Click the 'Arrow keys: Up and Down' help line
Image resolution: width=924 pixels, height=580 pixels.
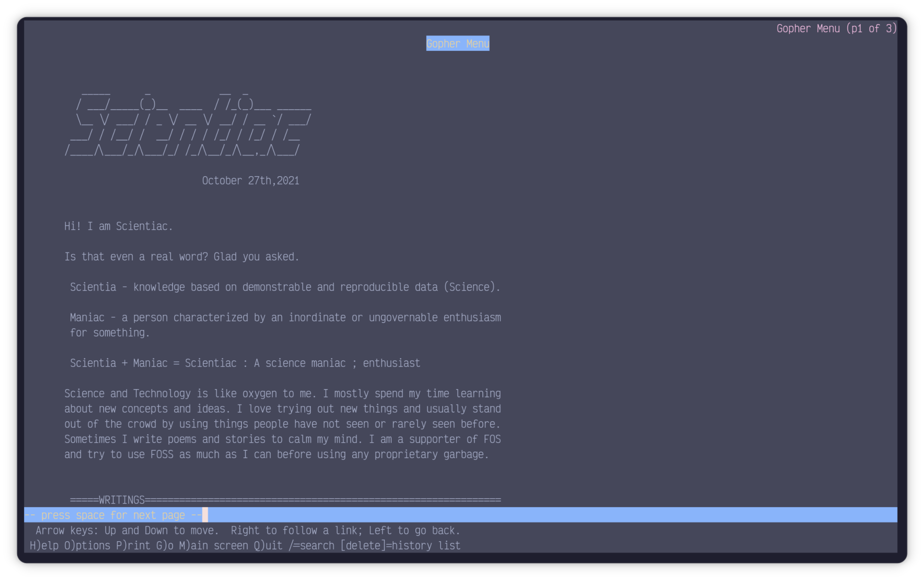(247, 531)
